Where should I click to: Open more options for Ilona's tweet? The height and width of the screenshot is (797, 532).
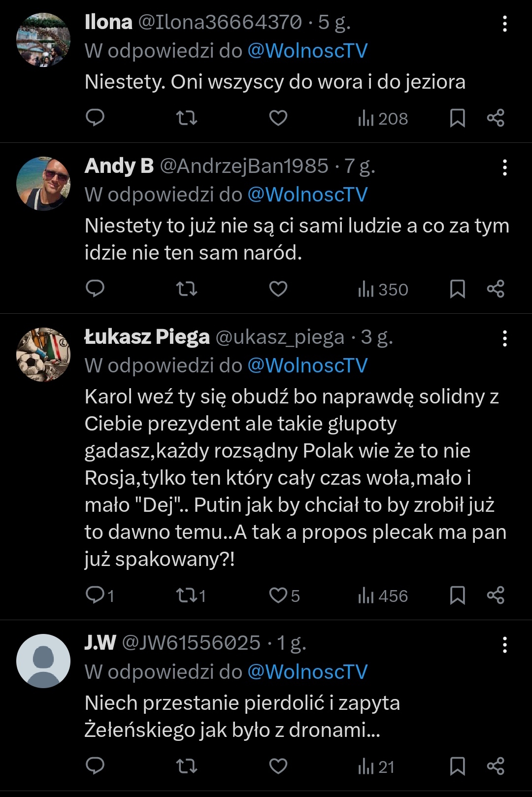pos(505,24)
